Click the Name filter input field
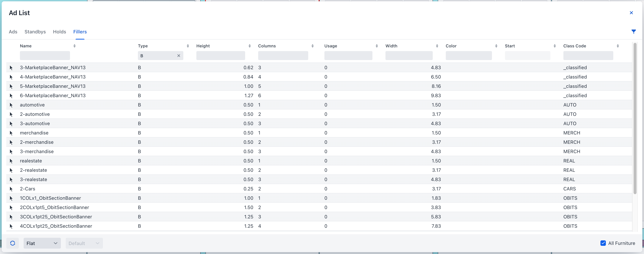644x254 pixels. [x=45, y=56]
